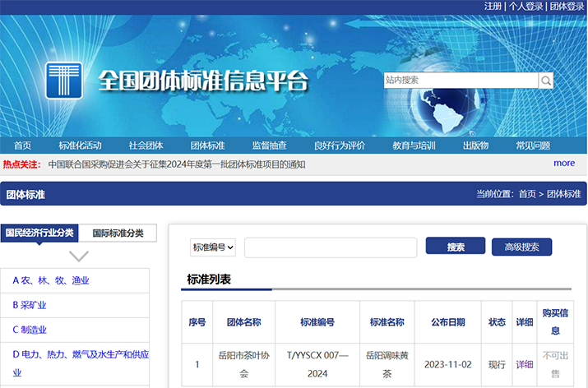
Task: Open 个人登录 login link
Action: pyautogui.click(x=525, y=7)
